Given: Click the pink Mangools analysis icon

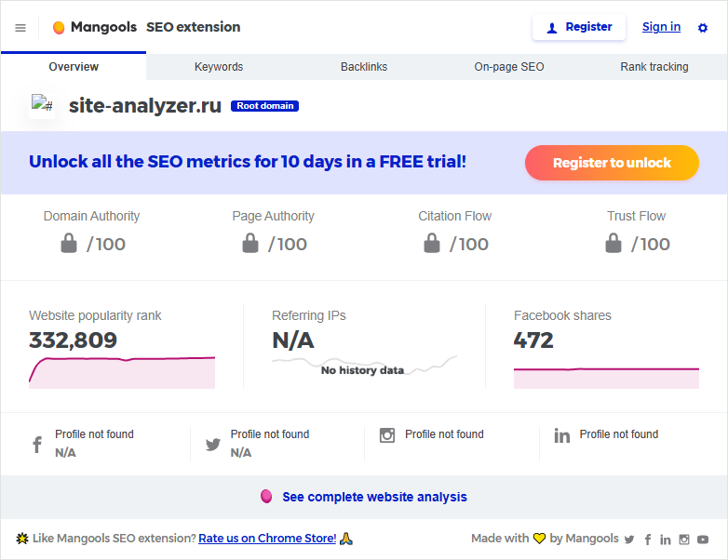Looking at the screenshot, I should click(x=266, y=497).
